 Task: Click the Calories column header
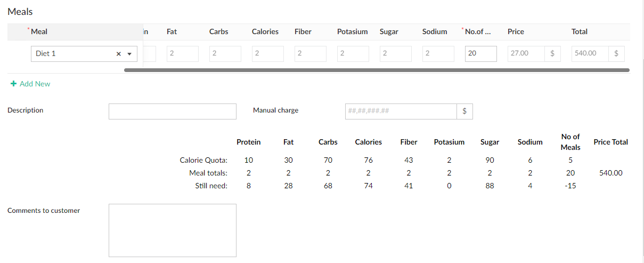(265, 31)
